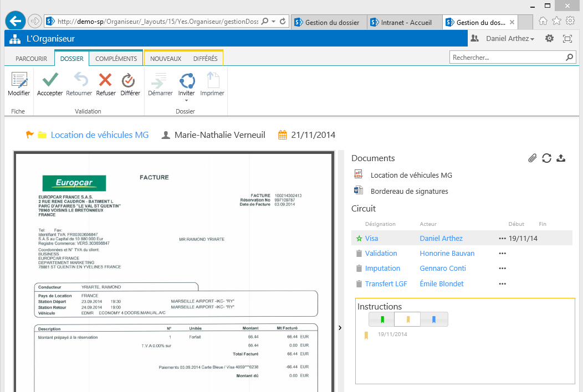Click the upload document icon

pos(561,158)
